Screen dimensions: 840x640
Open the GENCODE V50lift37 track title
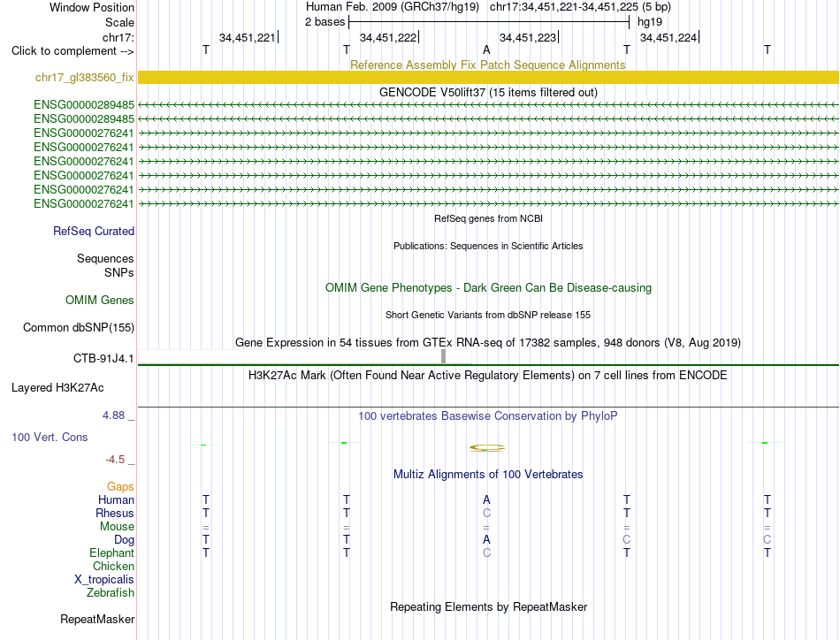488,92
